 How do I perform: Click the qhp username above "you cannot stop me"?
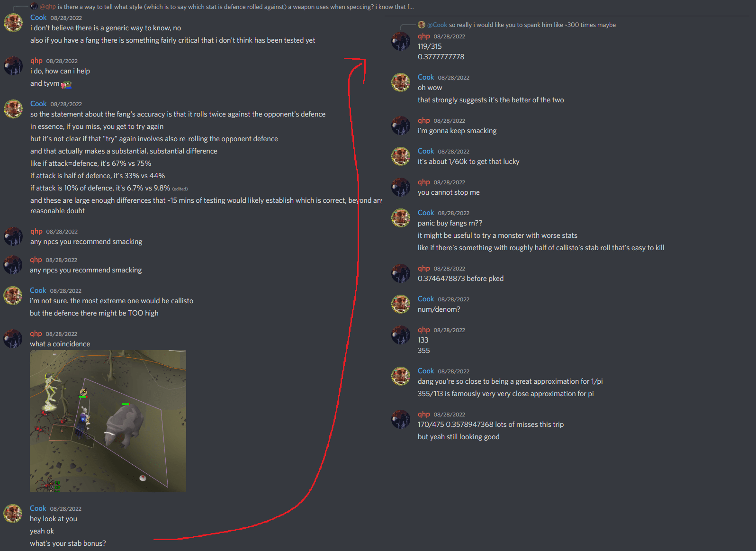424,182
